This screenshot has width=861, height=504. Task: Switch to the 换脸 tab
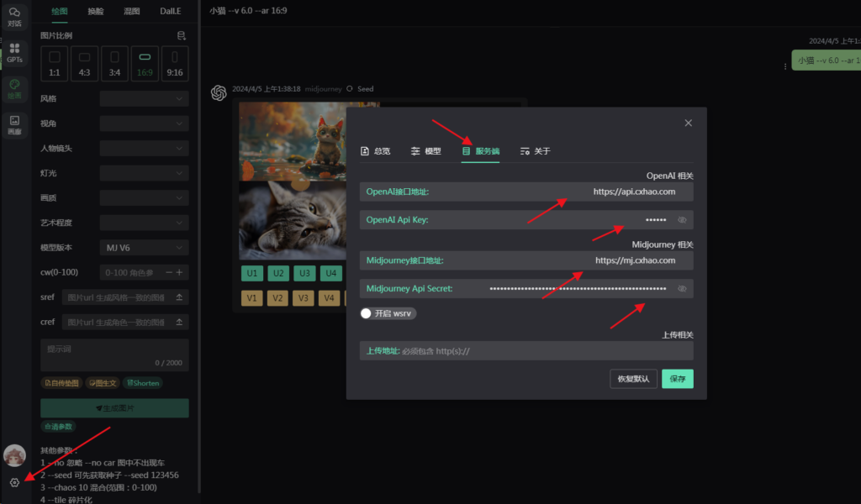coord(96,12)
